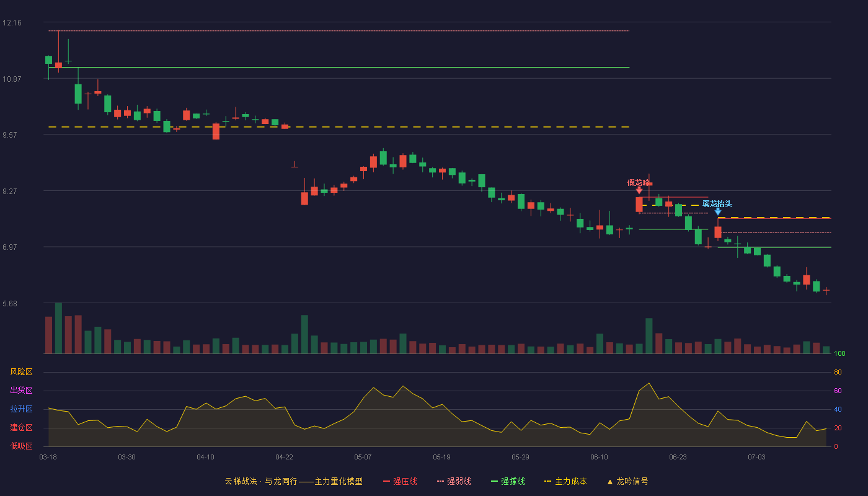The width and height of the screenshot is (868, 496).
Task: Click the 04-10 date label
Action: pyautogui.click(x=205, y=457)
